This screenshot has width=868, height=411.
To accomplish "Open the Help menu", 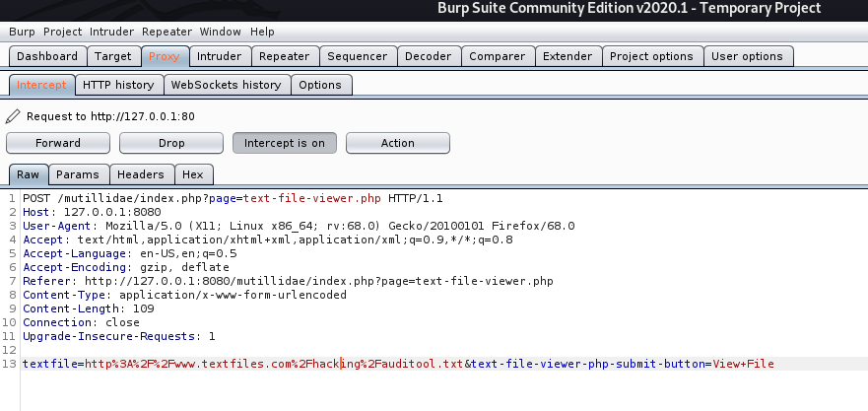I will click(262, 32).
